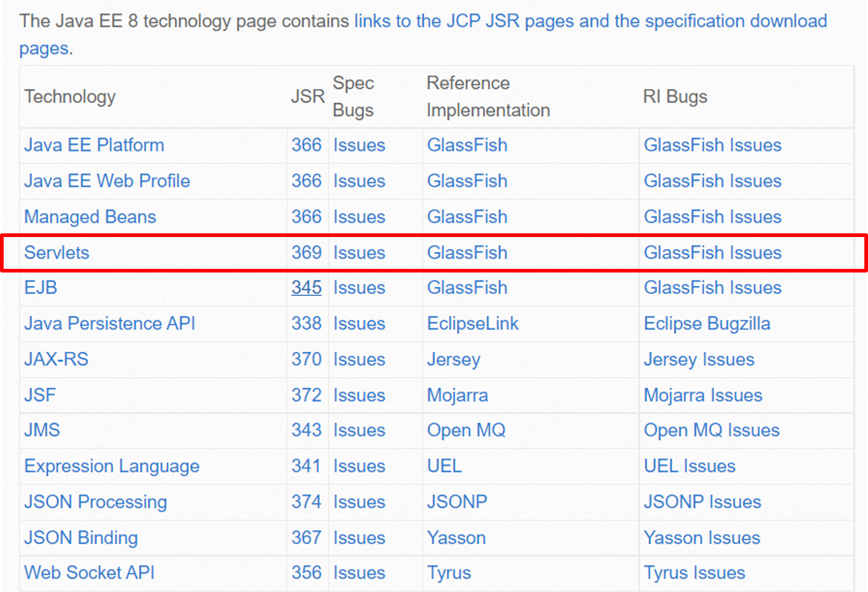Open the EJB technology link
868x592 pixels.
40,288
